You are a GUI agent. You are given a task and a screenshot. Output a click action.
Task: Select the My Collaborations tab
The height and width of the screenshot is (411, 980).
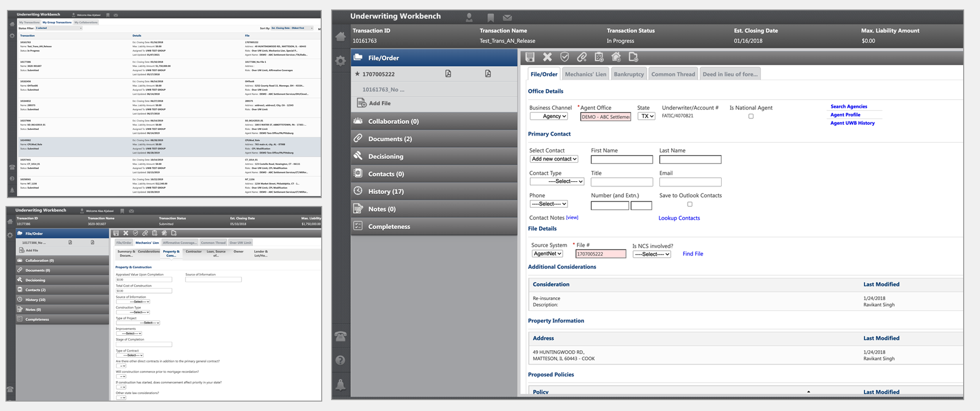pos(86,22)
